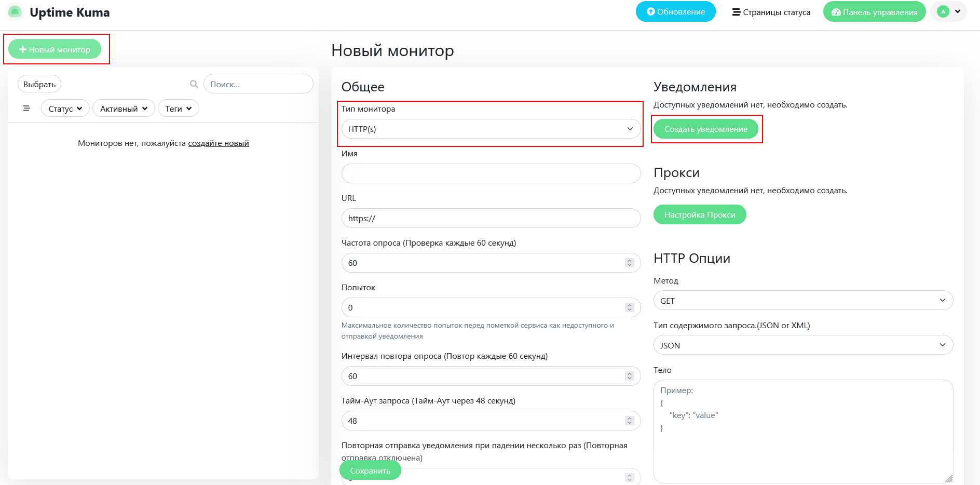Follow the создайте новый link

(x=219, y=143)
